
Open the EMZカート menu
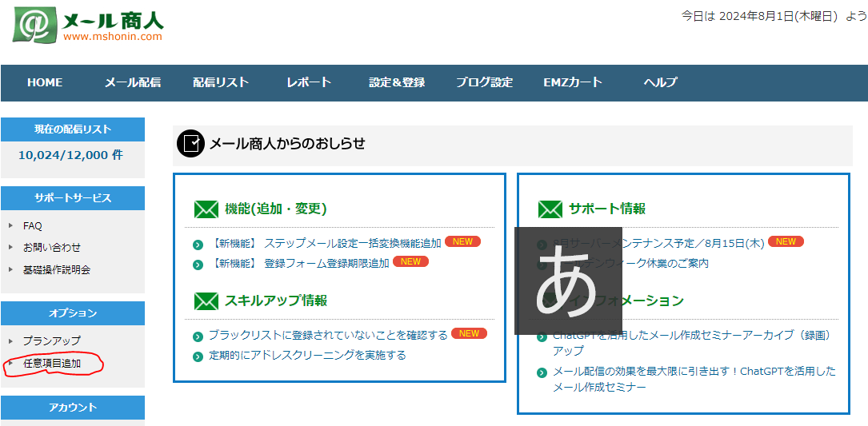click(572, 82)
